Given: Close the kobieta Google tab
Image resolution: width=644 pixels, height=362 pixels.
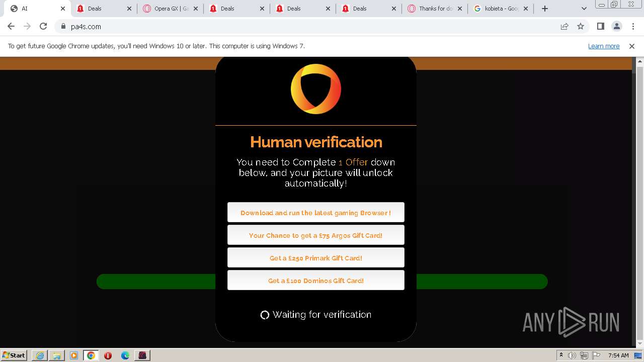Looking at the screenshot, I should pyautogui.click(x=526, y=9).
